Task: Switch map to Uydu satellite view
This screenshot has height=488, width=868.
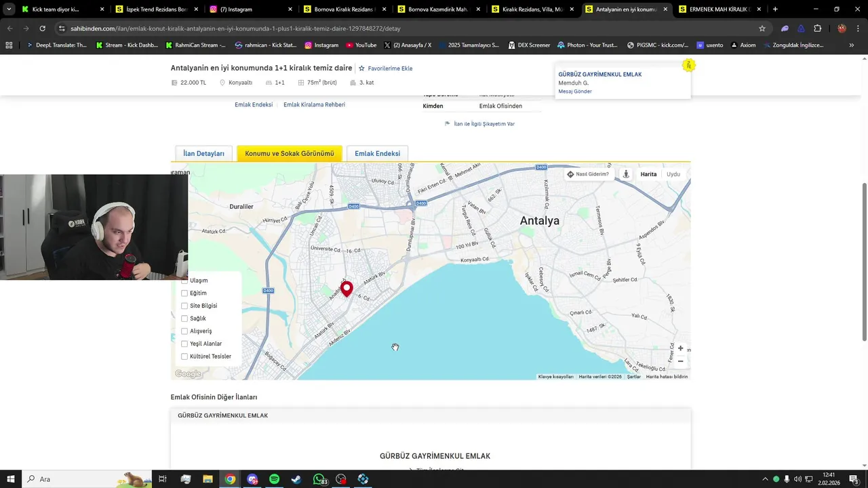Action: click(x=673, y=174)
